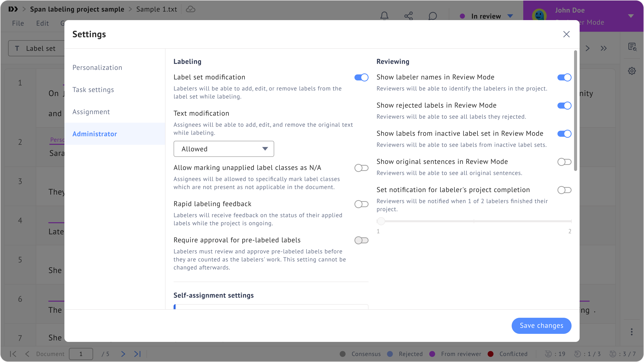Enable Rapid labeling feedback toggle

(361, 204)
